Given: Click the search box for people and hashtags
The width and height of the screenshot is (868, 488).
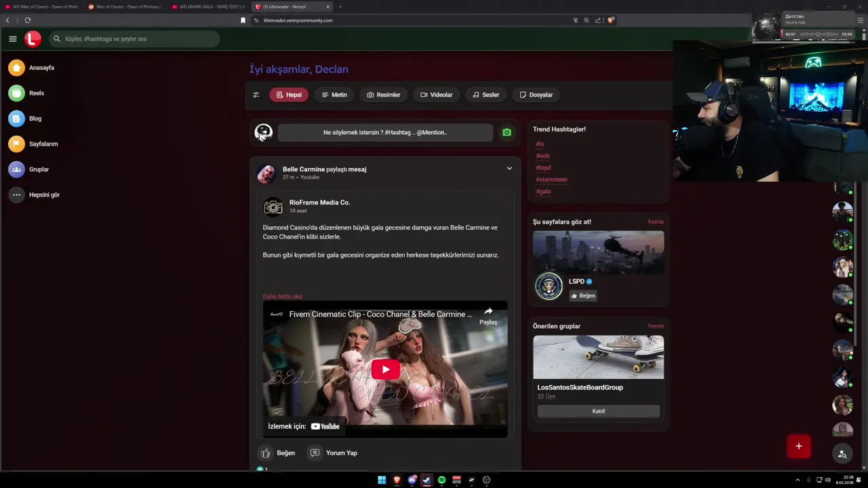Looking at the screenshot, I should pyautogui.click(x=134, y=39).
